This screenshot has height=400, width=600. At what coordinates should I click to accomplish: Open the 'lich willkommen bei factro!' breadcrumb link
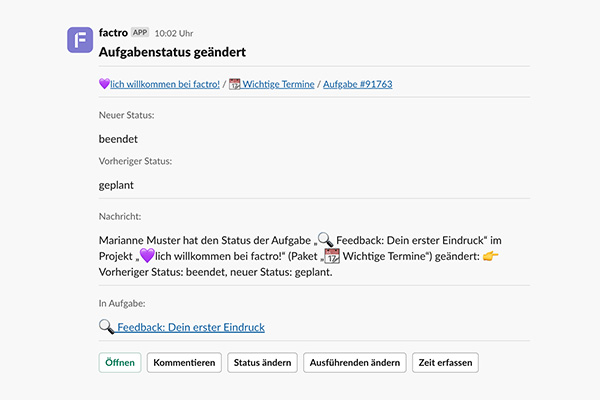(x=165, y=84)
